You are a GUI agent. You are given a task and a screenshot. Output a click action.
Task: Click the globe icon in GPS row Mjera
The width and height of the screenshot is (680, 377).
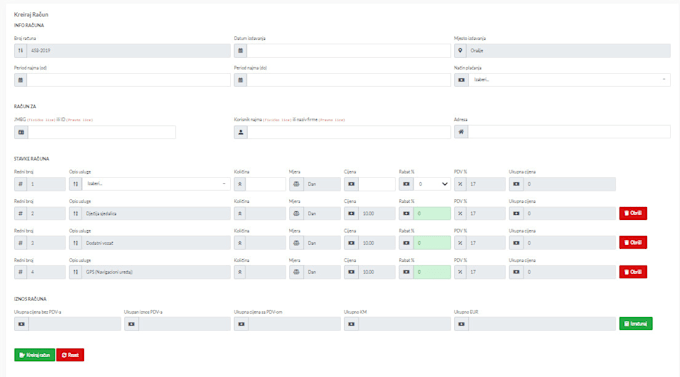click(x=296, y=272)
